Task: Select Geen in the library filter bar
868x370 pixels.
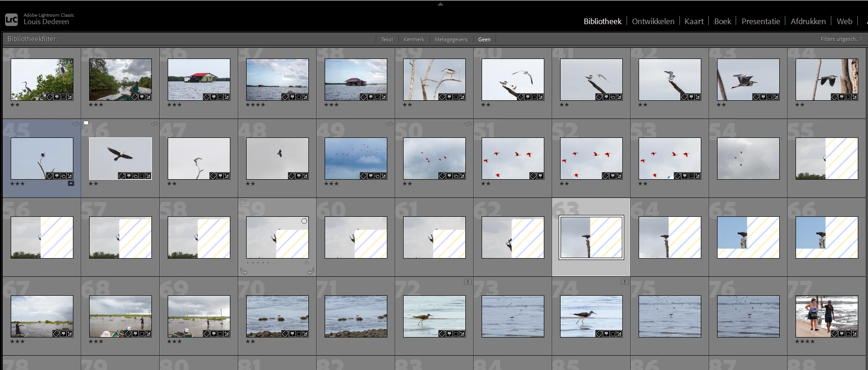Action: click(x=484, y=39)
